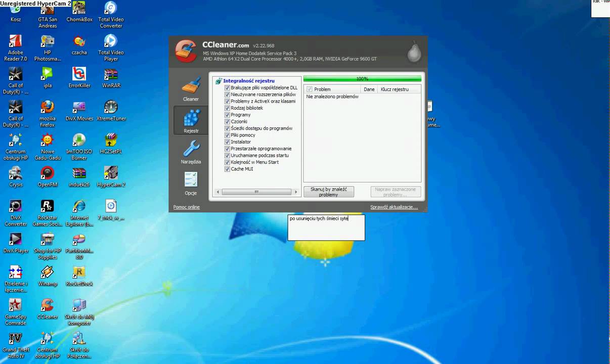Select Crysis desktop icon

click(x=16, y=177)
